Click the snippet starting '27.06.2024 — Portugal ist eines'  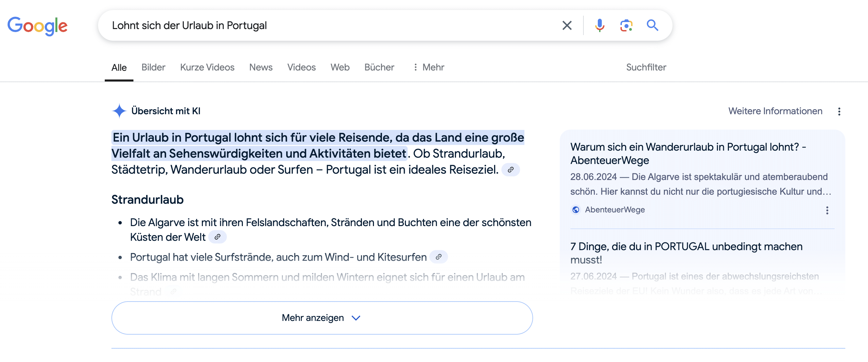click(696, 284)
